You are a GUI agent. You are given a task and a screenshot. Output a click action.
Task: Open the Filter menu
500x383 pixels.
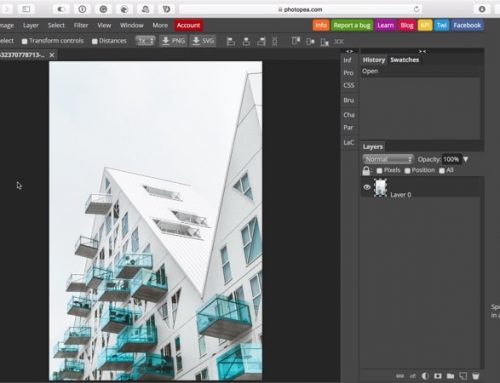pyautogui.click(x=81, y=25)
